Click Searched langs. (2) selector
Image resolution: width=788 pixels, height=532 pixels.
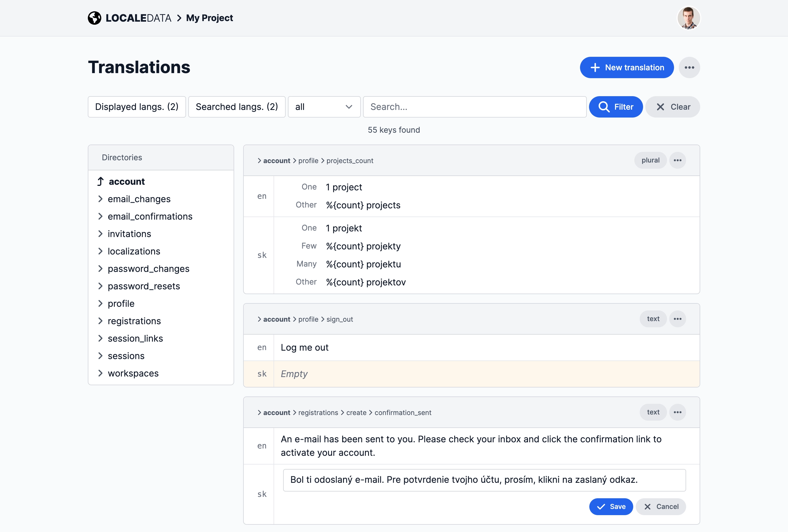236,107
